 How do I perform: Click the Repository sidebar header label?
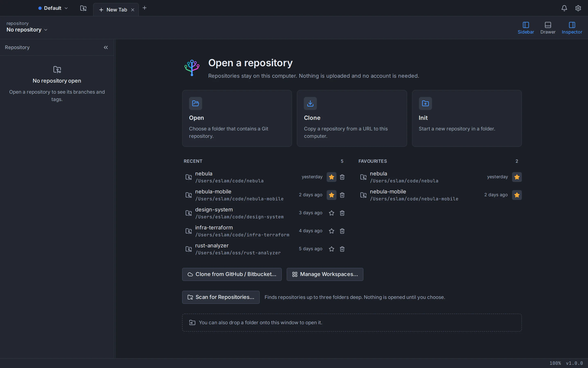click(17, 47)
